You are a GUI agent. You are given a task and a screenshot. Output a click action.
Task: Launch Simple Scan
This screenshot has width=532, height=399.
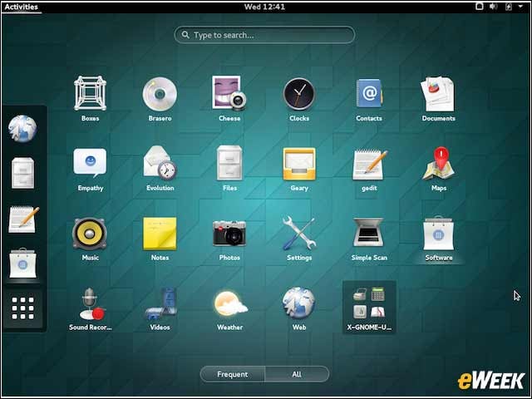[369, 239]
